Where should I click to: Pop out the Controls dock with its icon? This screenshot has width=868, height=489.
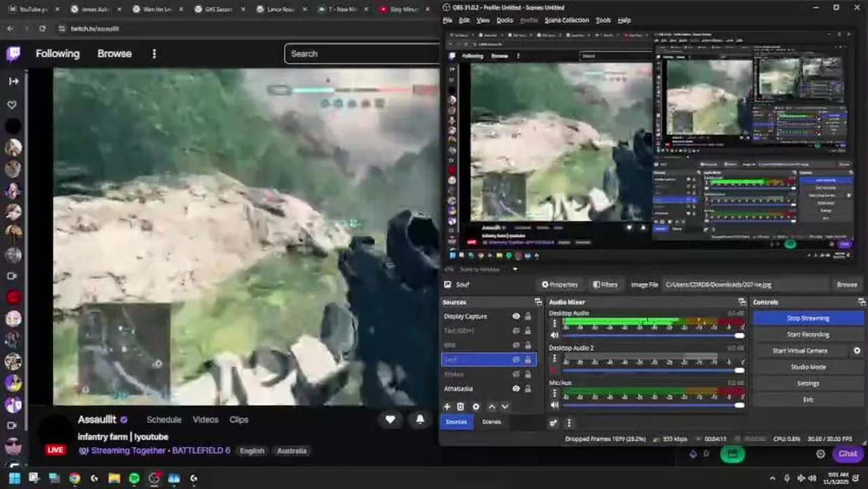click(861, 302)
